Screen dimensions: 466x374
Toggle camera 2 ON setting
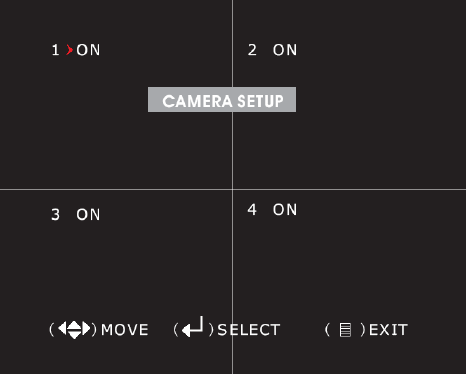coord(285,50)
